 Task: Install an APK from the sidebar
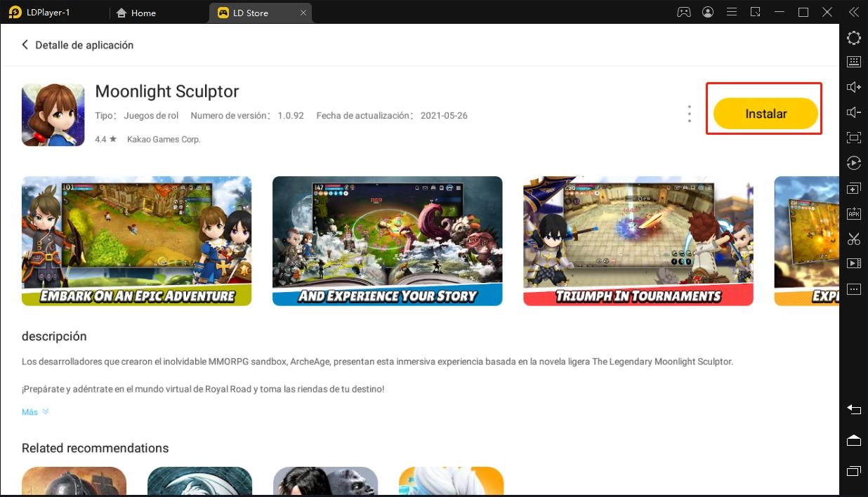(x=854, y=213)
